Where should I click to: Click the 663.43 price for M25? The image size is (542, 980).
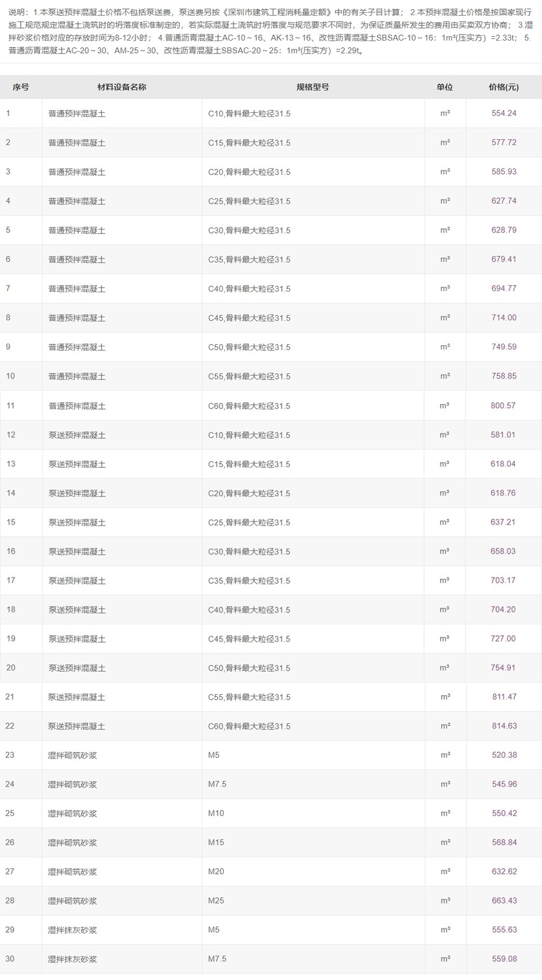click(x=504, y=900)
